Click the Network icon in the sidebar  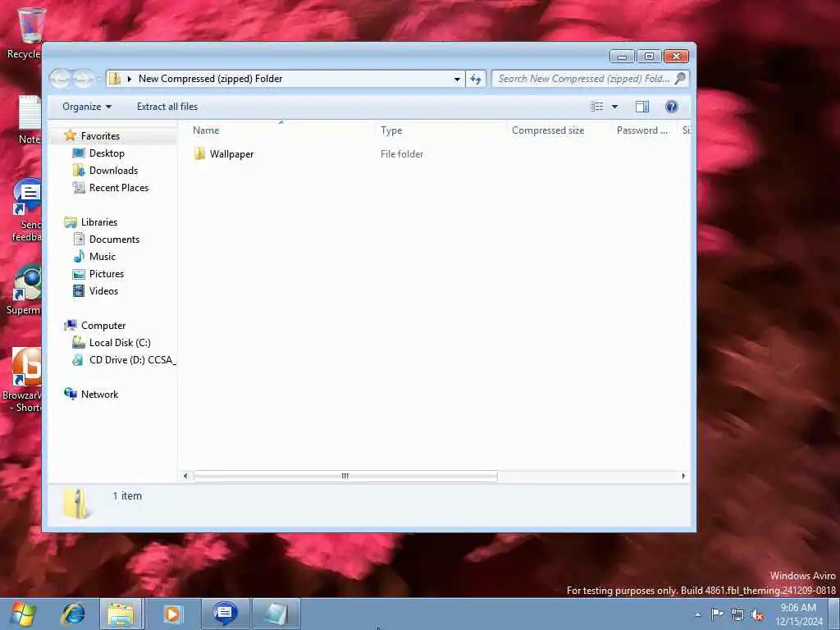coord(71,395)
